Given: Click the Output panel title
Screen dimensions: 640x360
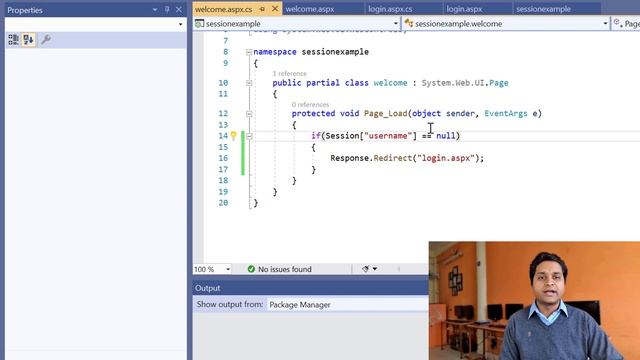Looking at the screenshot, I should click(207, 288).
